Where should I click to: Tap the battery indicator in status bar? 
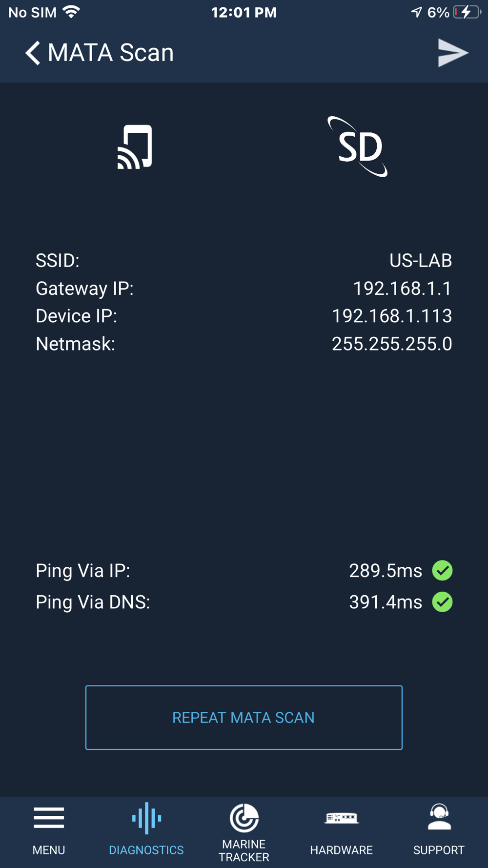(x=467, y=12)
